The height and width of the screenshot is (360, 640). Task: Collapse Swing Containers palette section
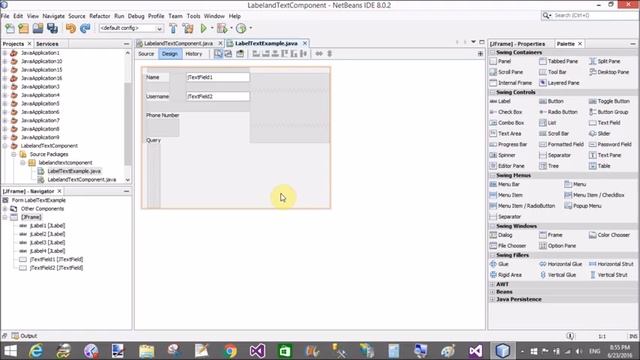(x=492, y=53)
